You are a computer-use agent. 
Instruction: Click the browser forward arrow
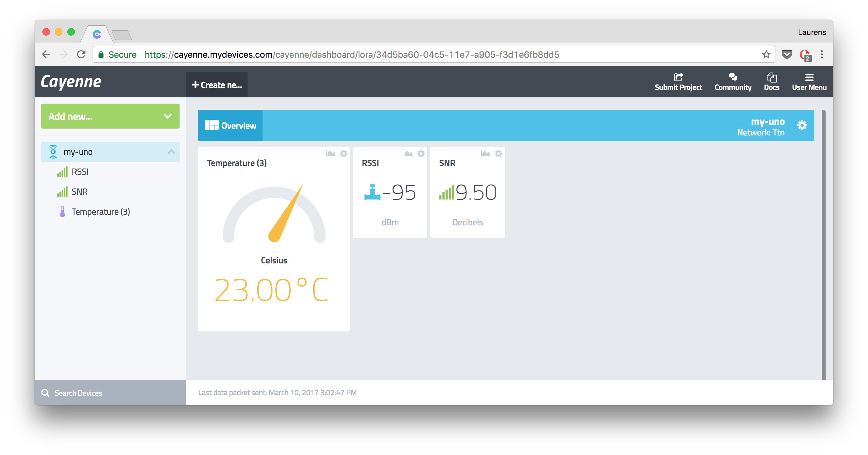click(x=63, y=54)
